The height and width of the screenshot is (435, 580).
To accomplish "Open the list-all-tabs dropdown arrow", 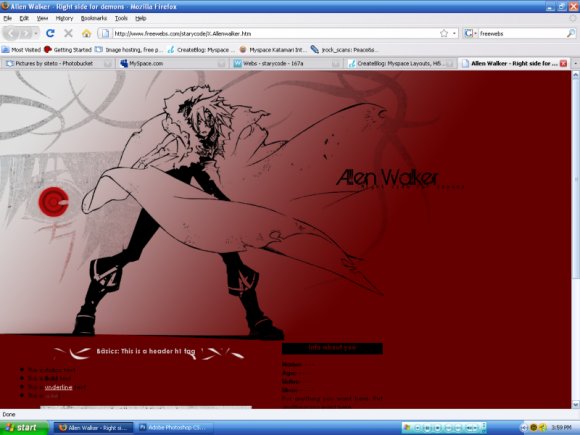I will 575,64.
